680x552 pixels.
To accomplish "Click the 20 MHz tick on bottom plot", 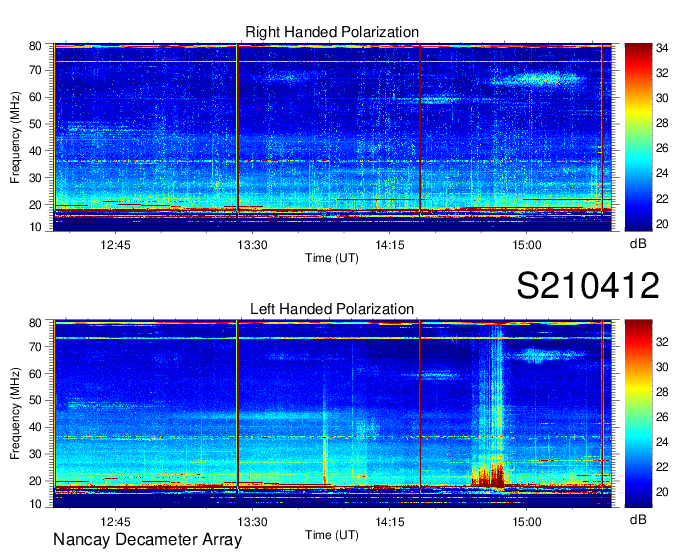I will 35,481.
